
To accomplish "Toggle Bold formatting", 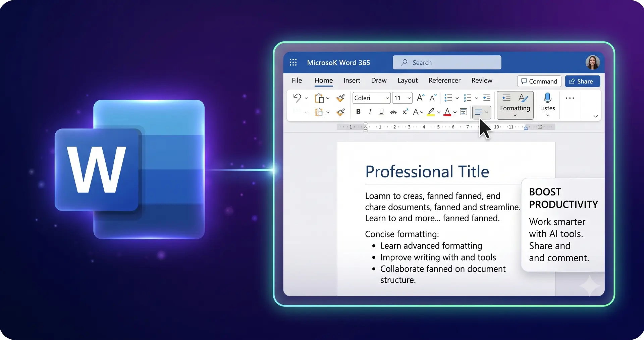I will (358, 112).
